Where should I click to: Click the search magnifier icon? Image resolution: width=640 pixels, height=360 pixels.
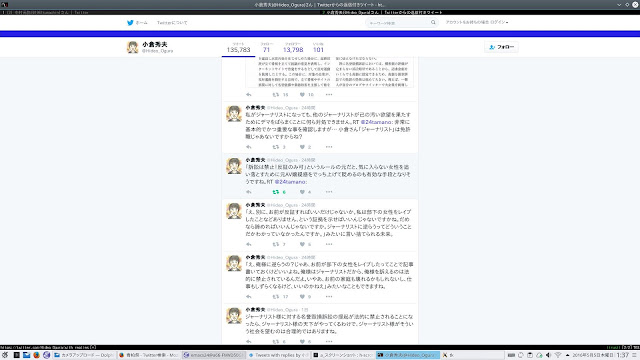click(433, 23)
